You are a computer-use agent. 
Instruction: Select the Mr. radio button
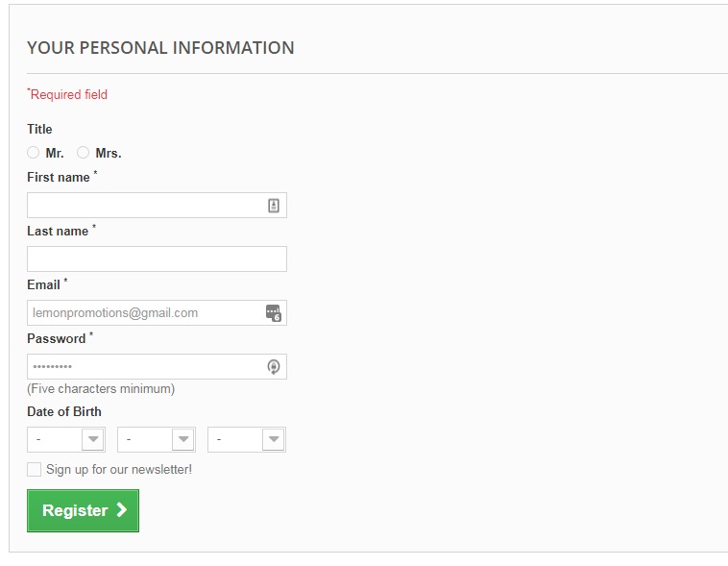click(x=34, y=153)
